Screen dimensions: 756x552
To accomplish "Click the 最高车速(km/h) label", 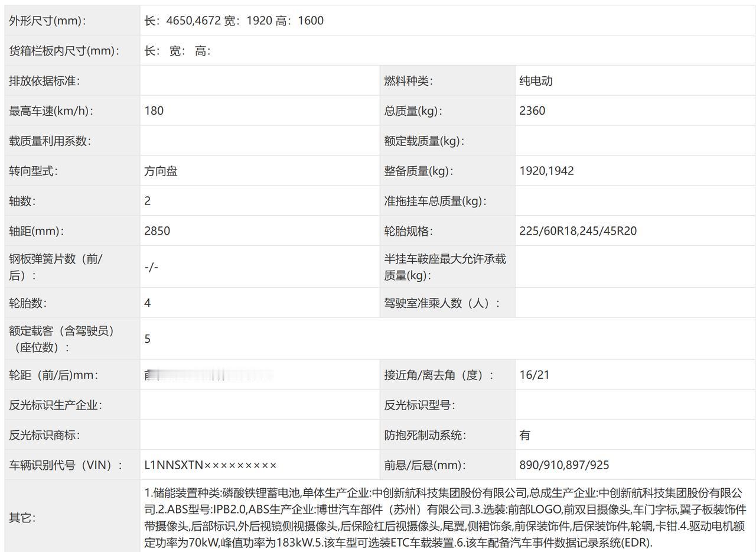I will 51,111.
